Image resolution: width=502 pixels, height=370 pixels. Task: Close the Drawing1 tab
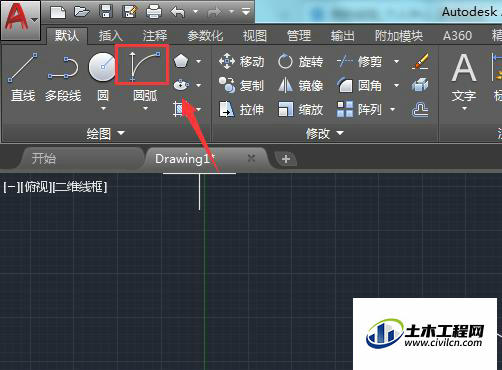coord(251,158)
